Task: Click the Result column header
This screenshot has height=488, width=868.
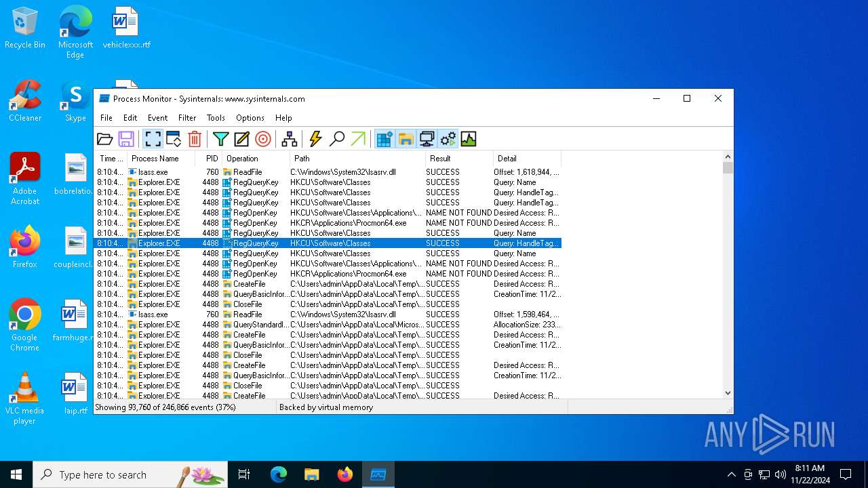Action: pos(459,159)
